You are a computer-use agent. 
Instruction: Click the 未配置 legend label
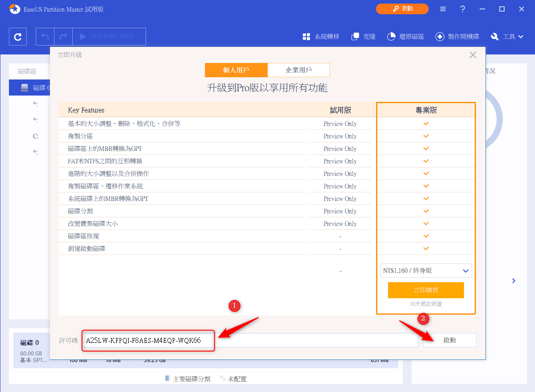point(237,379)
